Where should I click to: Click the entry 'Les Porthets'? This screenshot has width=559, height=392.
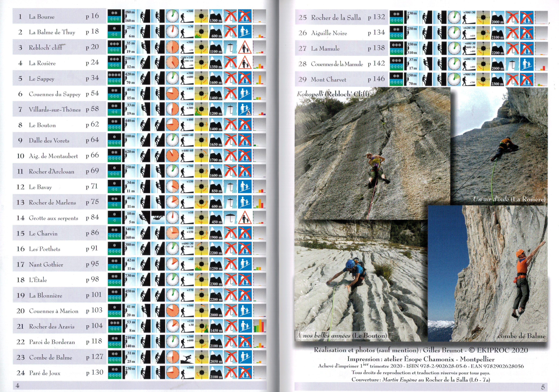pyautogui.click(x=45, y=249)
